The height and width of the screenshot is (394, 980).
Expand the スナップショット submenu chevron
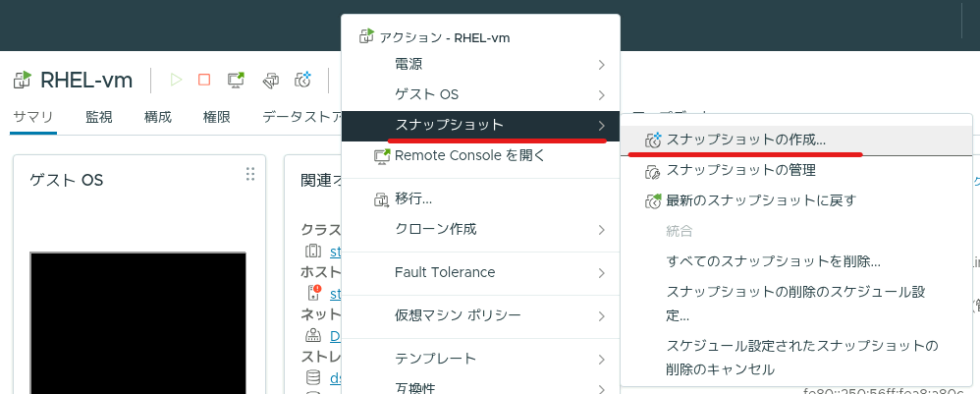point(601,125)
